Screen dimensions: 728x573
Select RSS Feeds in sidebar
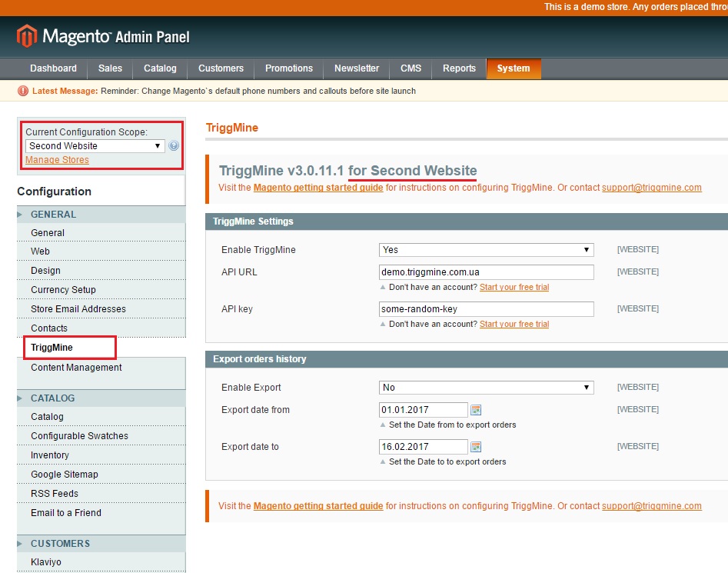coord(101,494)
